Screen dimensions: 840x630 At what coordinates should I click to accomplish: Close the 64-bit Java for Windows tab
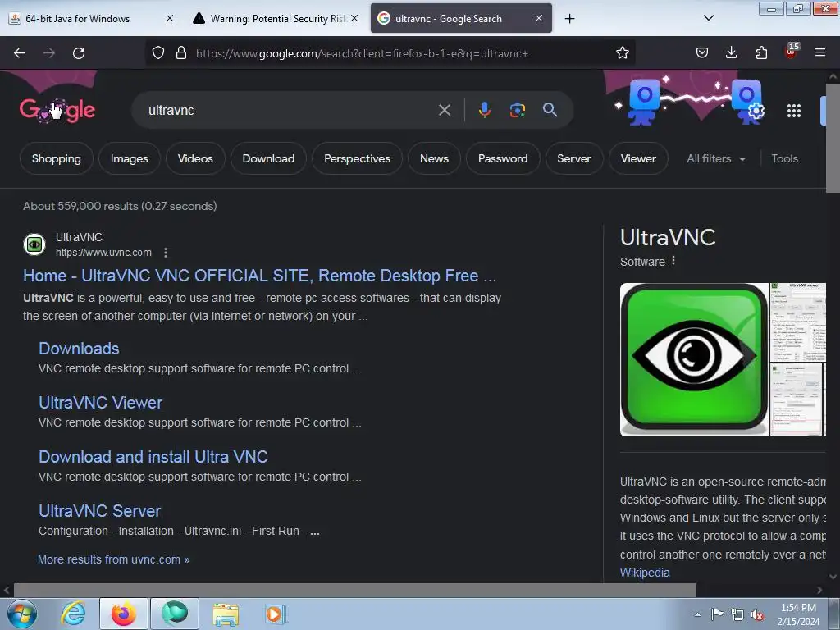pos(169,18)
